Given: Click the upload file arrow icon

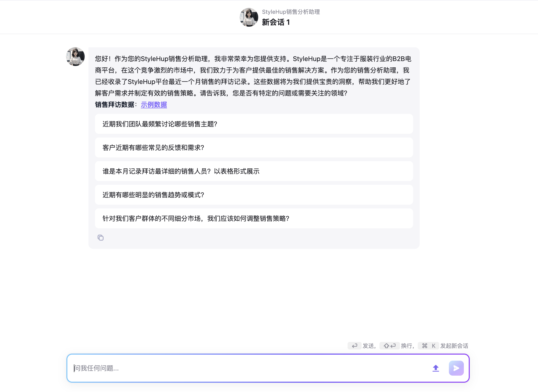Looking at the screenshot, I should 436,368.
